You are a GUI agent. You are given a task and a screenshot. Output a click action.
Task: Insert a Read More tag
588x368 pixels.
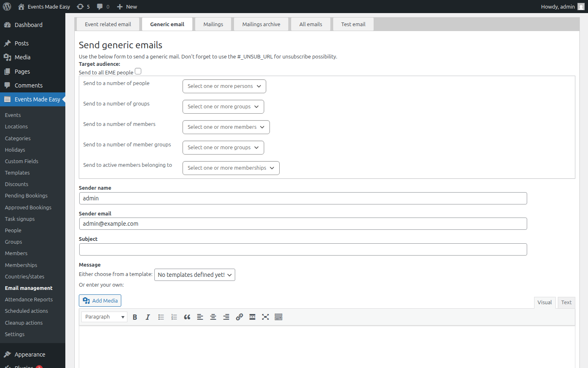[252, 317]
